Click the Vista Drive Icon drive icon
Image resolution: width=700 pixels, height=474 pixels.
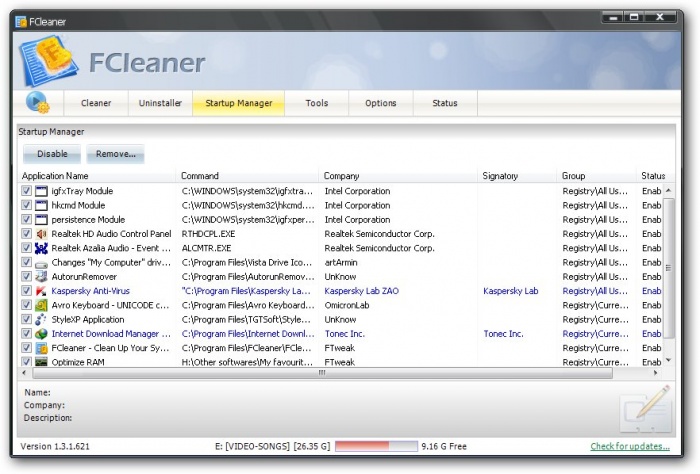[x=41, y=263]
